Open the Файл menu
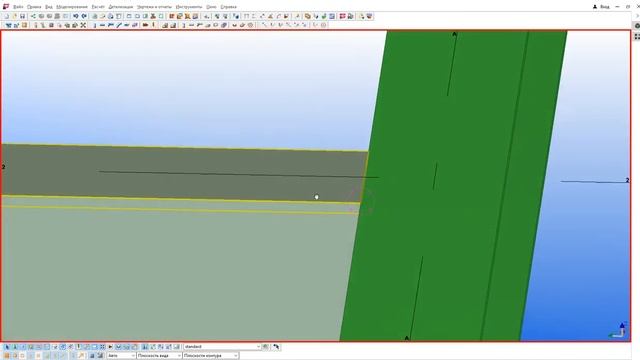Image resolution: width=640 pixels, height=360 pixels. click(x=18, y=7)
